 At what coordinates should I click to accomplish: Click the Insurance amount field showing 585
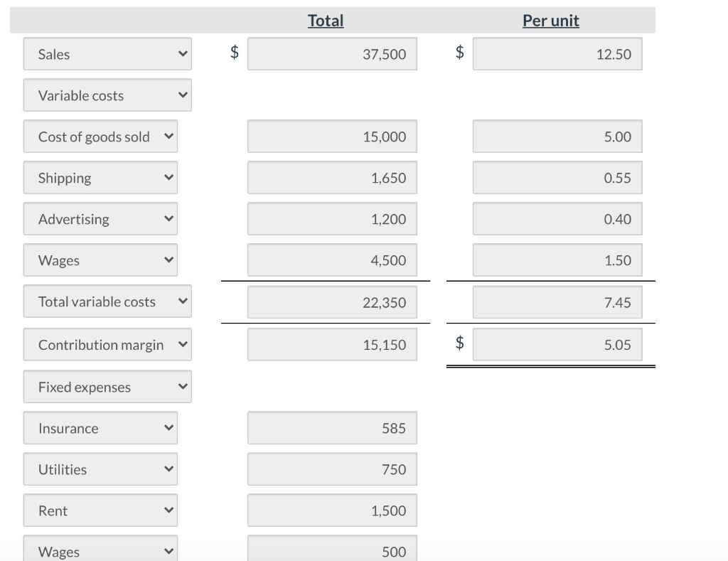(x=331, y=427)
